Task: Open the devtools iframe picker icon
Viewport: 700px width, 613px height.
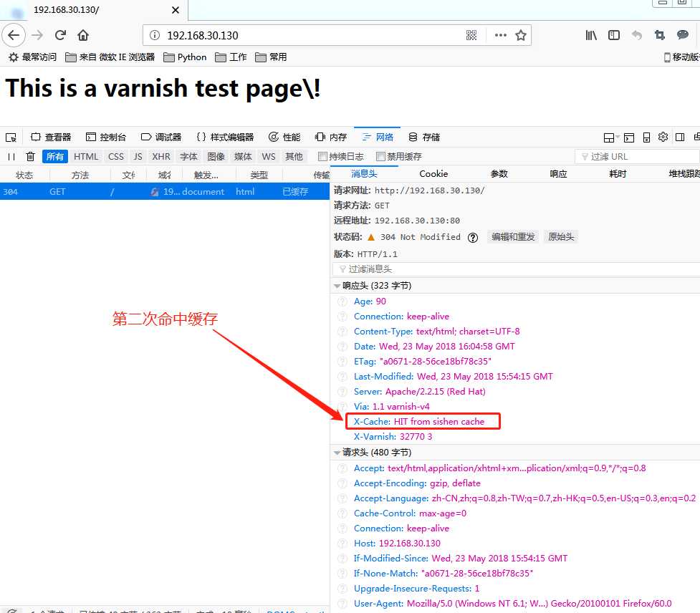Action: tap(610, 137)
